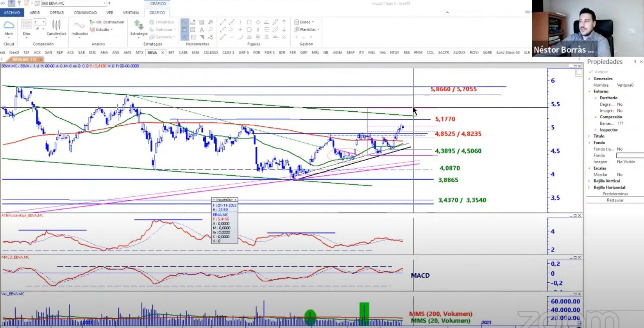Click the Nombre value Ventana0

point(625,85)
